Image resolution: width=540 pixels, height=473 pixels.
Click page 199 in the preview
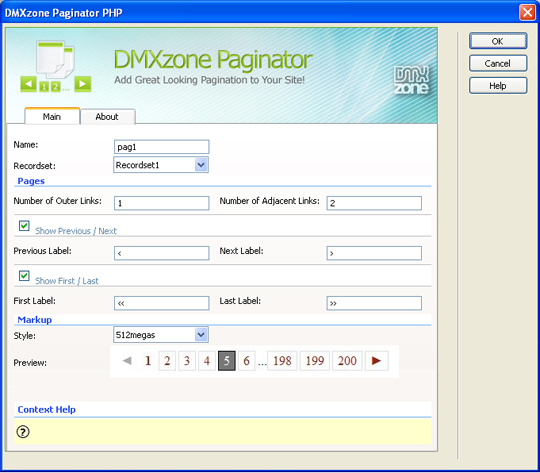pos(315,361)
